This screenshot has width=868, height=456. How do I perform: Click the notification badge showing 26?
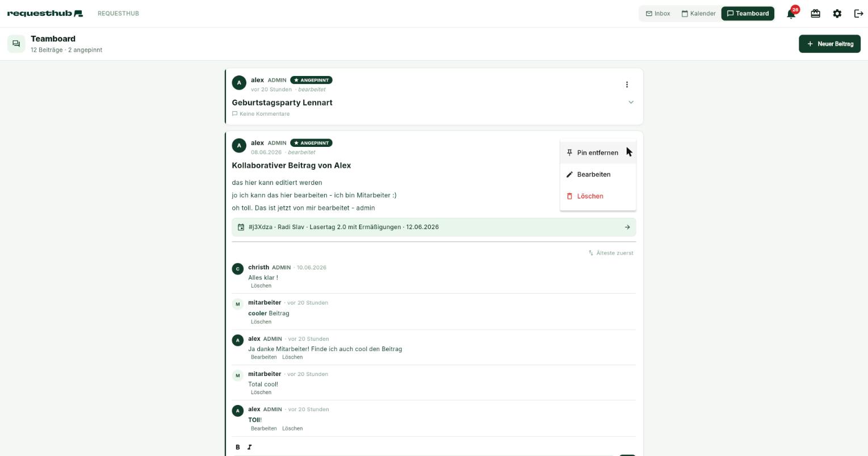coord(795,10)
